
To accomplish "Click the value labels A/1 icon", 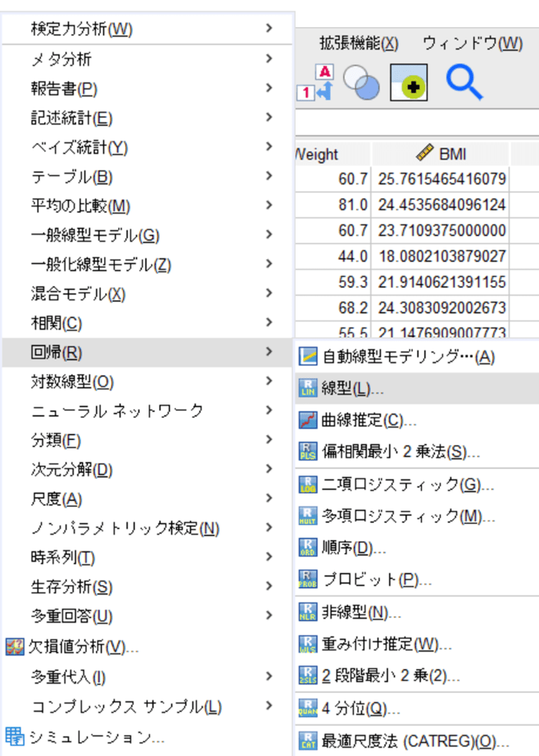I will pos(315,83).
